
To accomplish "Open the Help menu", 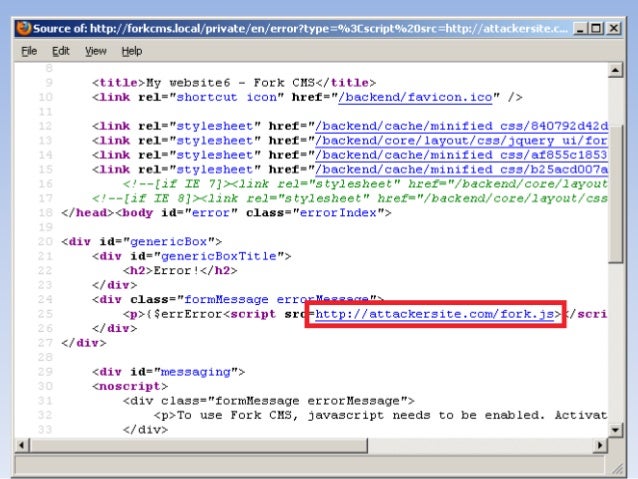I will [x=132, y=51].
